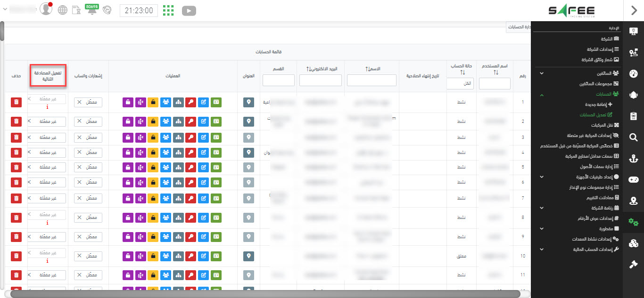The width and height of the screenshot is (644, 298).
Task: Click the globe language icon in top bar
Action: (x=62, y=10)
